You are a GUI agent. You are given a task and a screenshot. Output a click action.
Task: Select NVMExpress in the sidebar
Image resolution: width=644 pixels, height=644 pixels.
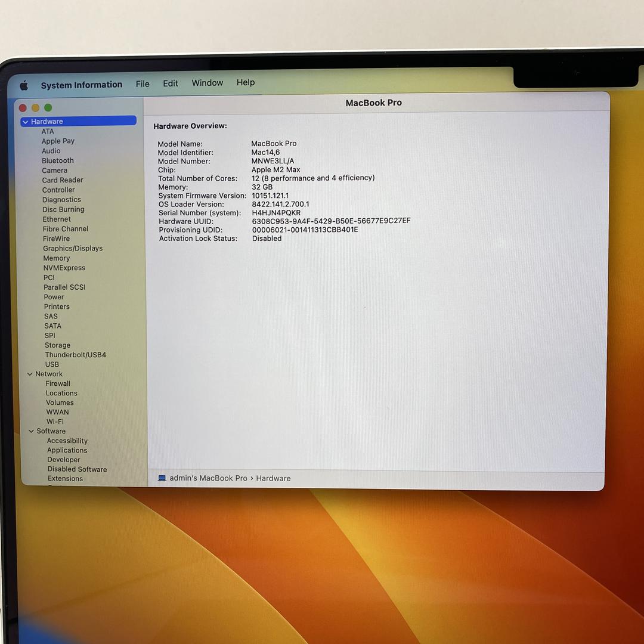pos(64,268)
